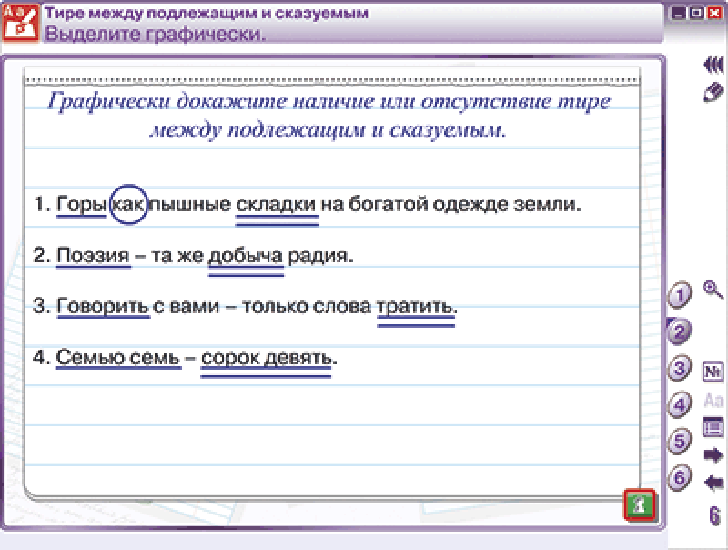Go back with left arrow icon
This screenshot has width=728, height=550.
[x=713, y=483]
